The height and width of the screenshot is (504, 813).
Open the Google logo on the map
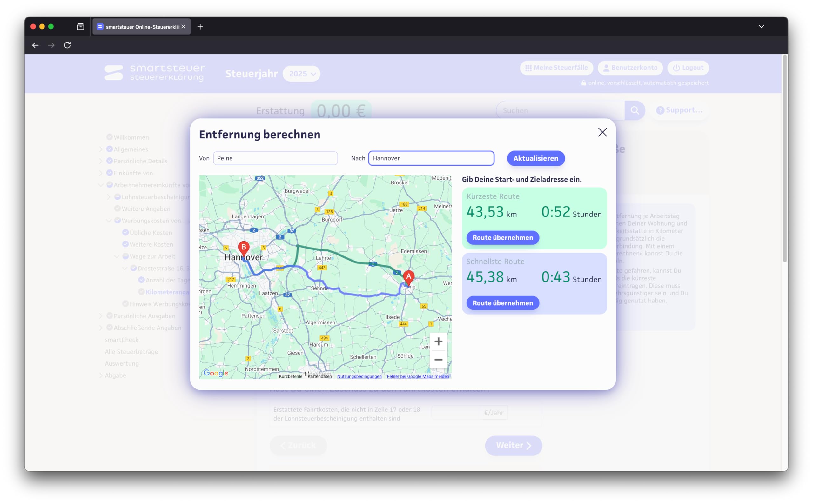[x=216, y=373]
